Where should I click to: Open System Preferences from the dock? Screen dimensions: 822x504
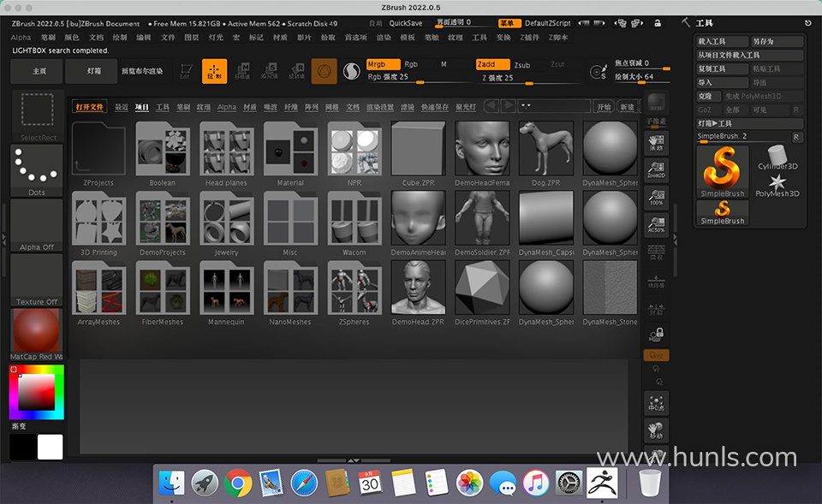(569, 483)
